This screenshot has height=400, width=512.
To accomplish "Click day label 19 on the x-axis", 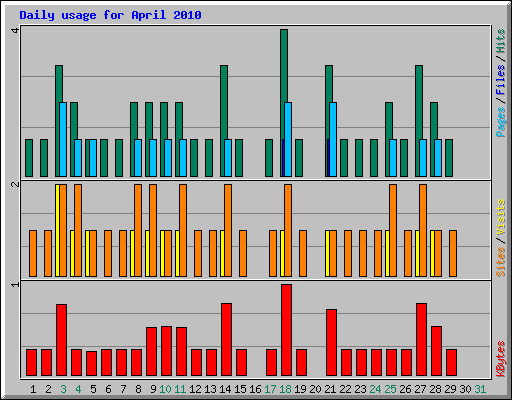I will point(300,389).
